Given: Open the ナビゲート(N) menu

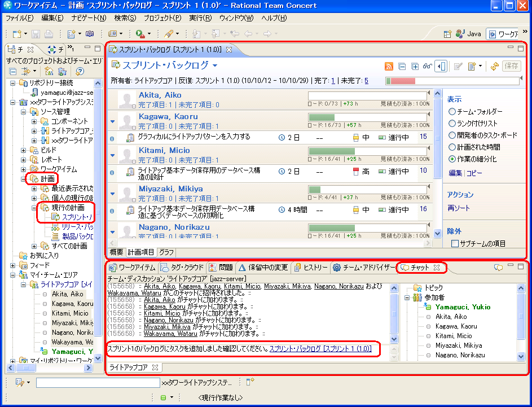Looking at the screenshot, I should click(89, 18).
